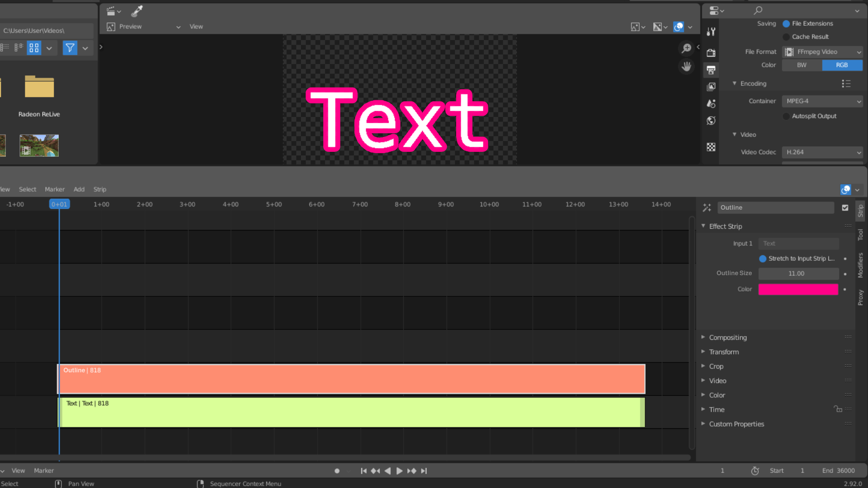868x488 pixels.
Task: Switch file browser to thumbnail view
Action: (34, 48)
